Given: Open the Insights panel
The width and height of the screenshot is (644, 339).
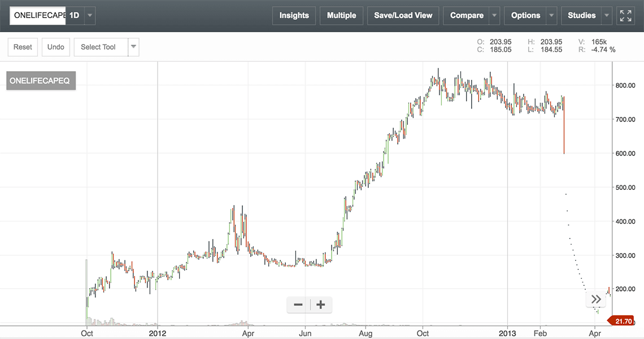Looking at the screenshot, I should point(294,16).
